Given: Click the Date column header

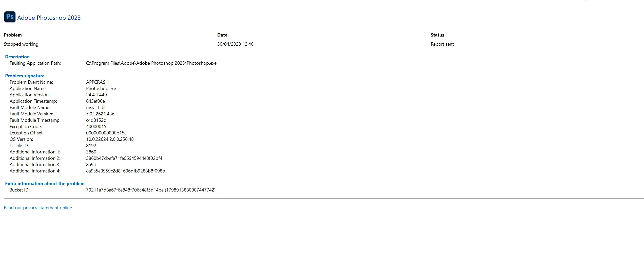Looking at the screenshot, I should pyautogui.click(x=222, y=35).
